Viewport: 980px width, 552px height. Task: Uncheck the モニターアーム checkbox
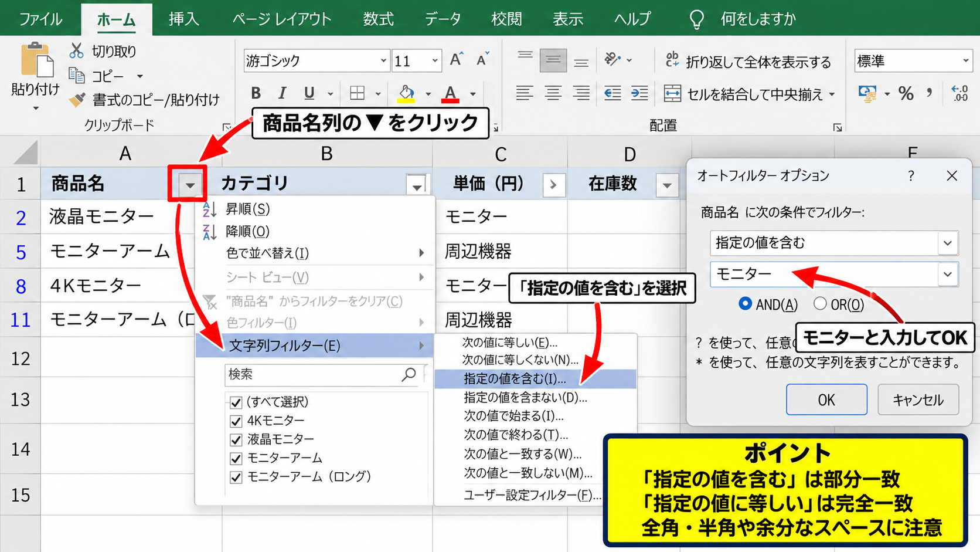click(x=236, y=458)
